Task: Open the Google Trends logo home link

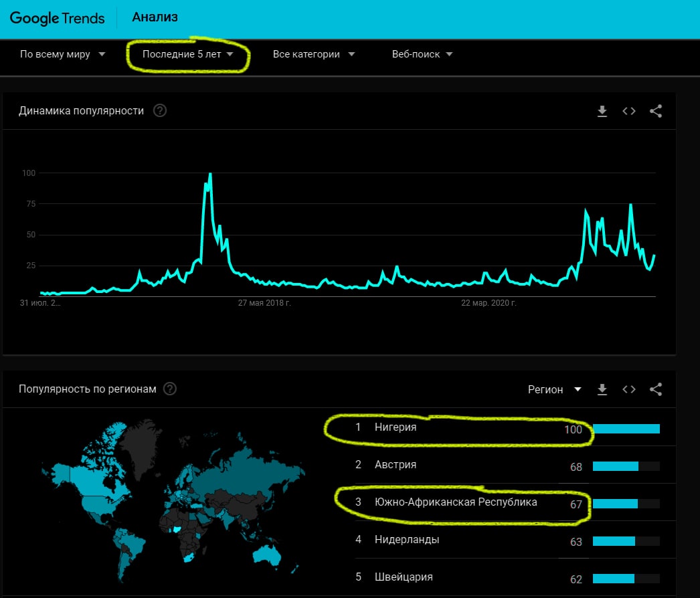Action: coord(57,18)
